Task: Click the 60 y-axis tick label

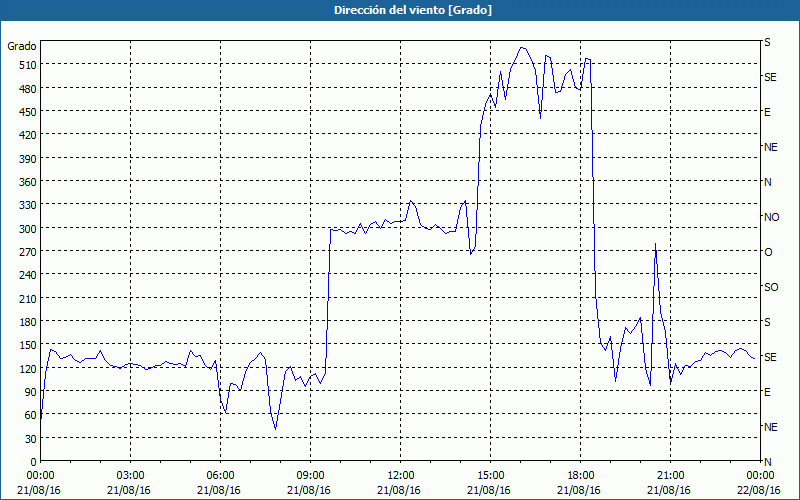Action: pyautogui.click(x=31, y=415)
